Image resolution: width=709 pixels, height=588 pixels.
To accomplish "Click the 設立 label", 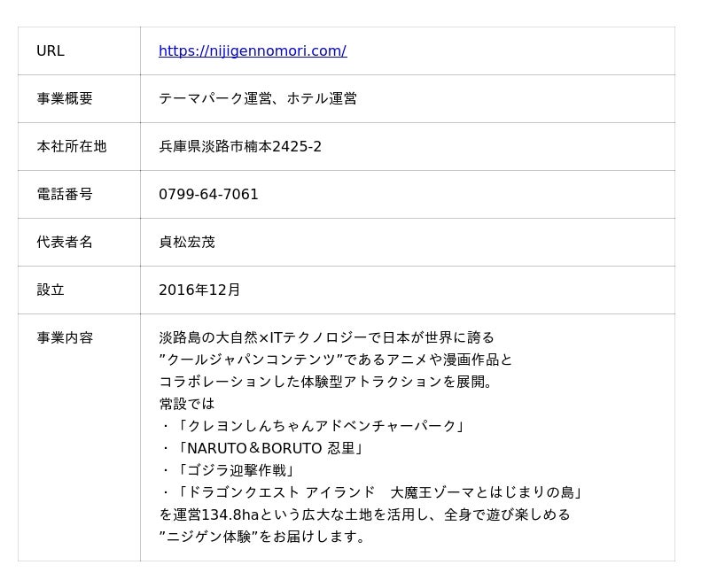I will pos(51,290).
